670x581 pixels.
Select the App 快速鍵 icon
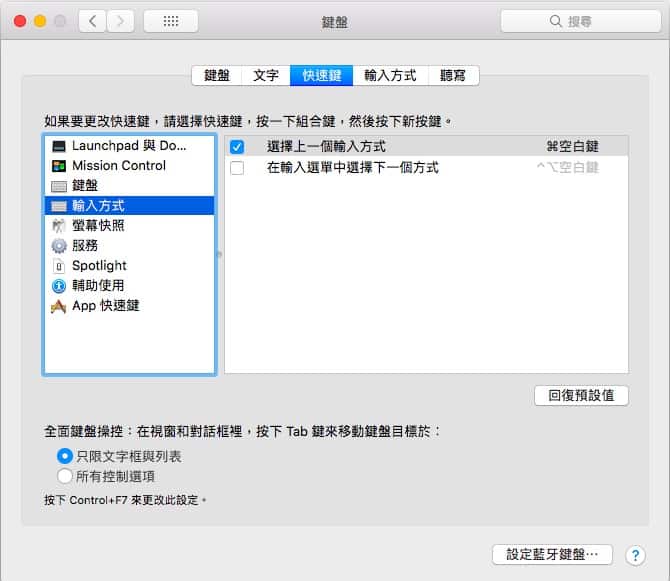tap(59, 306)
